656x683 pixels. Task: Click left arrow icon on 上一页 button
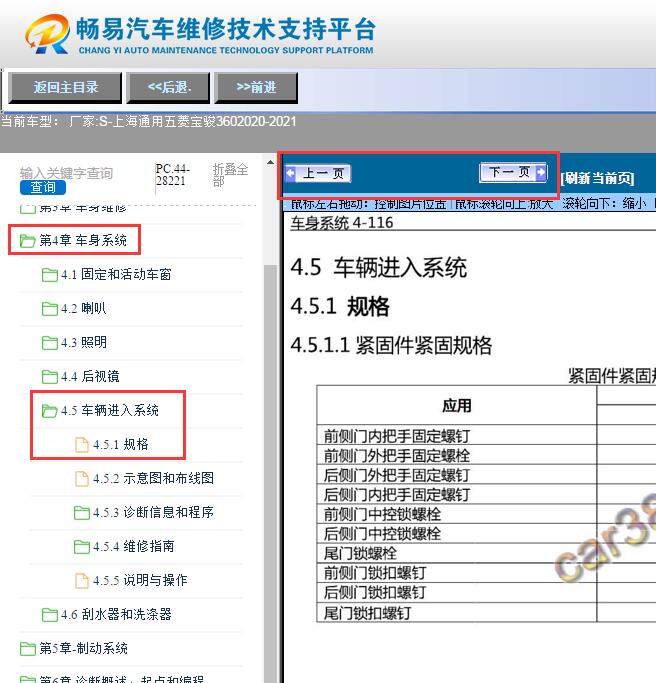[x=291, y=173]
